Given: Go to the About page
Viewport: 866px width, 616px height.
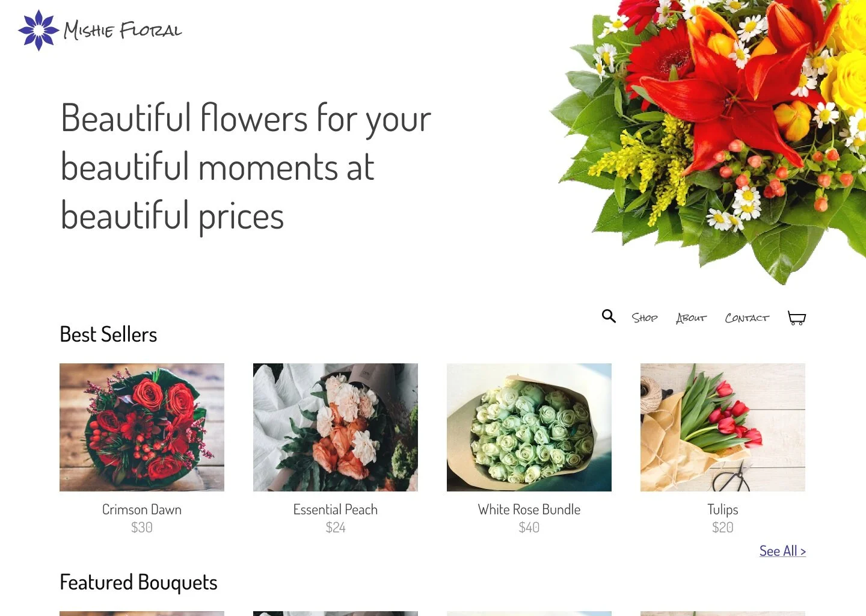Looking at the screenshot, I should [x=691, y=318].
